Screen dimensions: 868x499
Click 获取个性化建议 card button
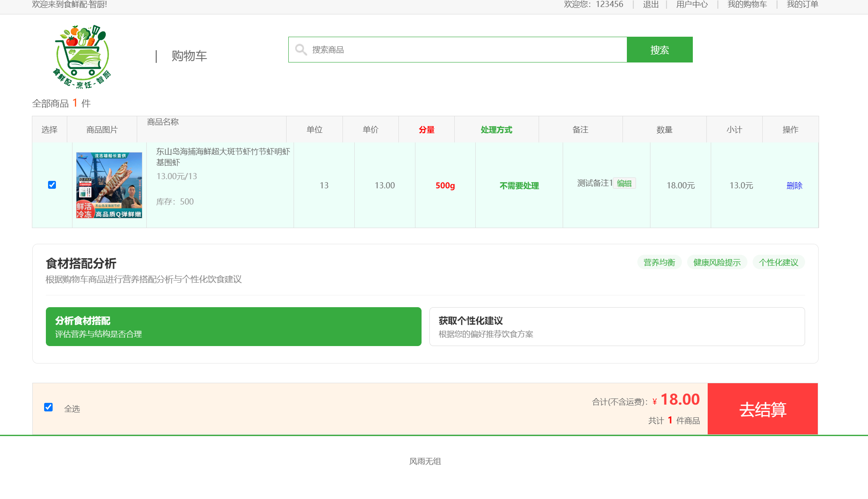tap(617, 326)
